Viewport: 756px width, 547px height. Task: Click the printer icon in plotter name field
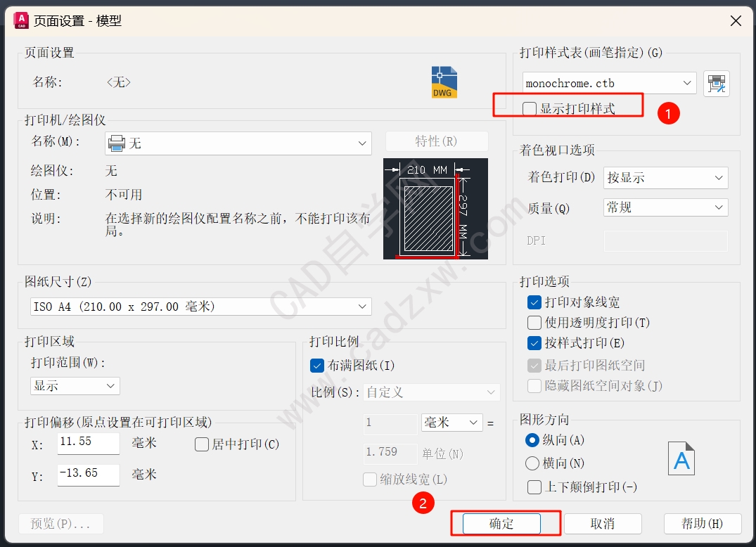(x=117, y=143)
